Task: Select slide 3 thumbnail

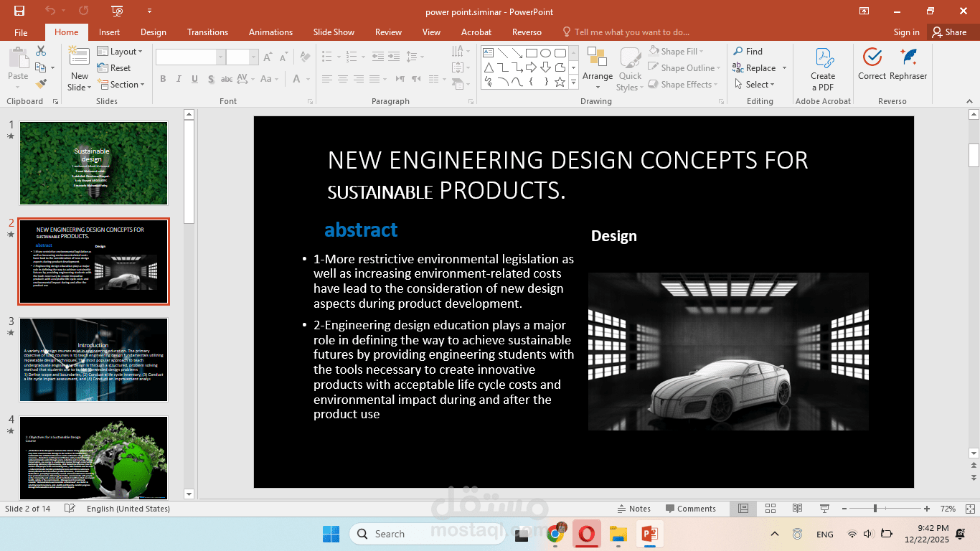Action: tap(93, 360)
